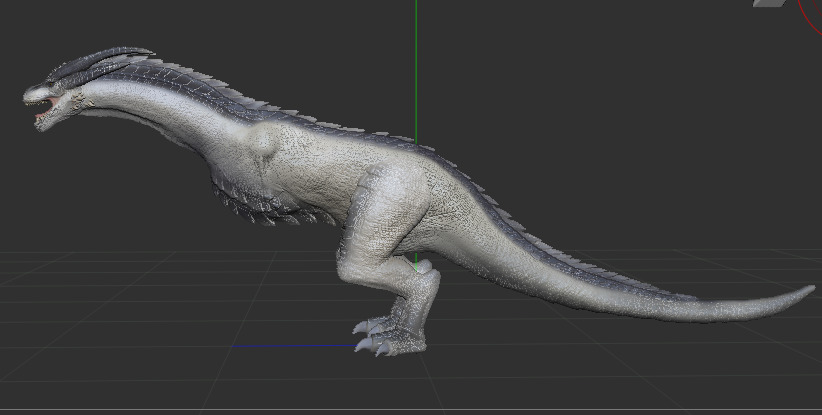Select the dragon's thigh
Image resolution: width=822 pixels, height=415 pixels.
point(390,210)
